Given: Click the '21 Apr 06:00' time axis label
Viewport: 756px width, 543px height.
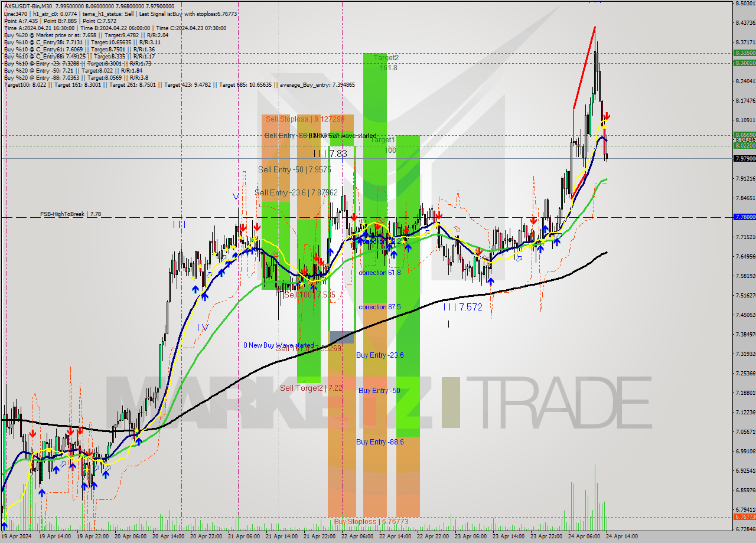Looking at the screenshot, I should click(x=243, y=537).
